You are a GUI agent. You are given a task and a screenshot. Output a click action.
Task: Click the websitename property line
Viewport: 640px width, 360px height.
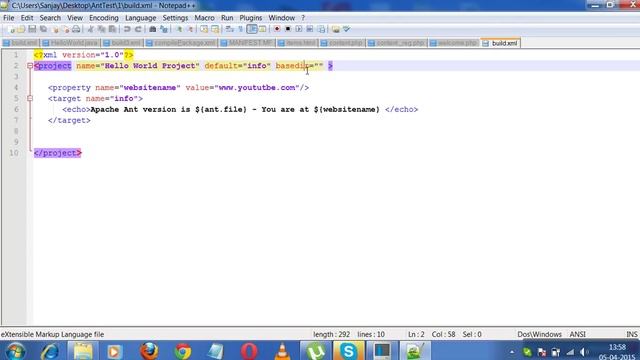click(178, 88)
